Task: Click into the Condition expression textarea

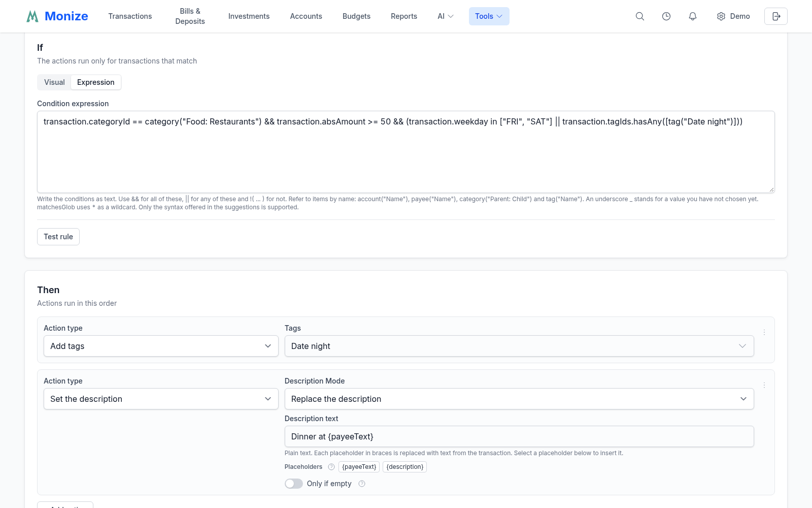Action: point(406,152)
